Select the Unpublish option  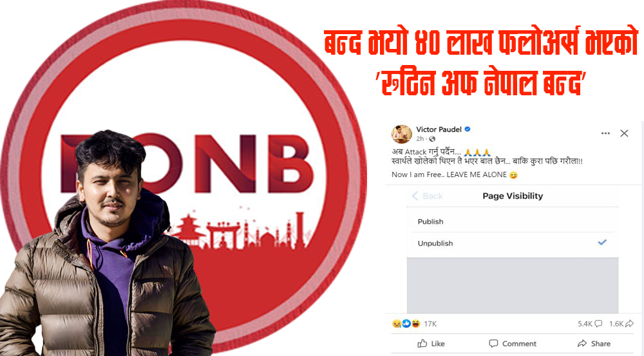click(x=513, y=243)
